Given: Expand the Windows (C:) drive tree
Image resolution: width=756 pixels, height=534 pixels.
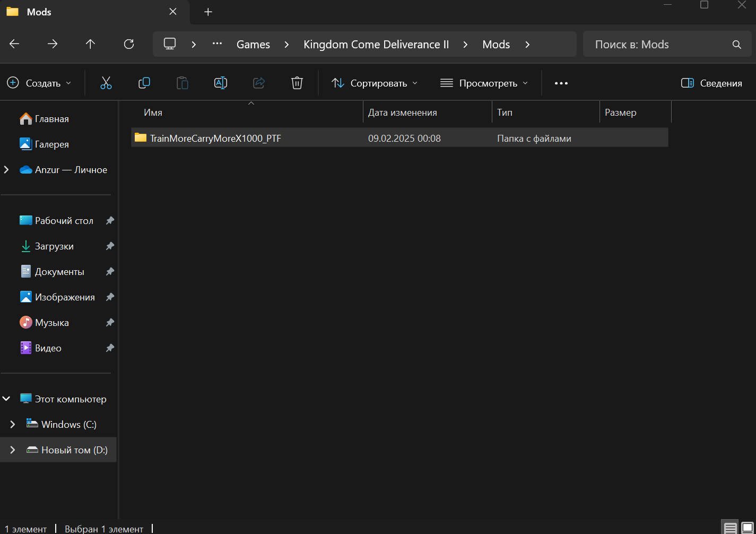Looking at the screenshot, I should pos(13,424).
